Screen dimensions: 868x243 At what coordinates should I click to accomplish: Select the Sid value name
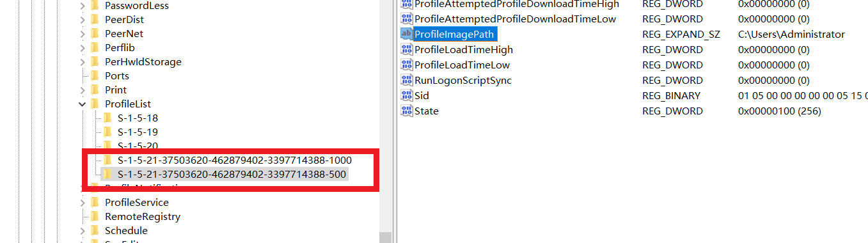422,95
